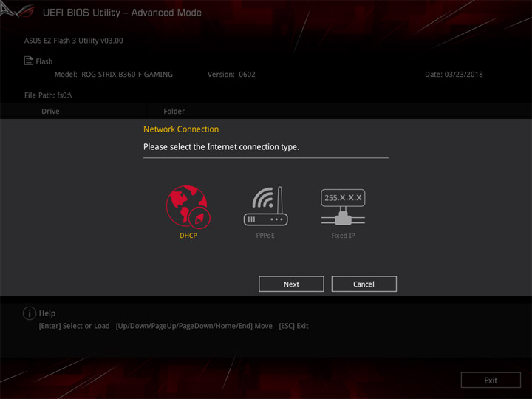Click the Flash section label
This screenshot has height=399, width=532.
(44, 61)
